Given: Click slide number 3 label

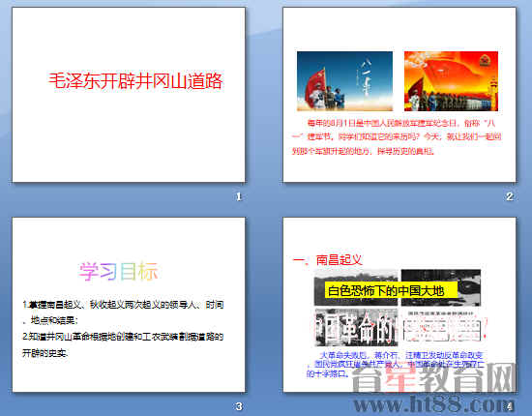Looking at the screenshot, I should [x=239, y=406].
